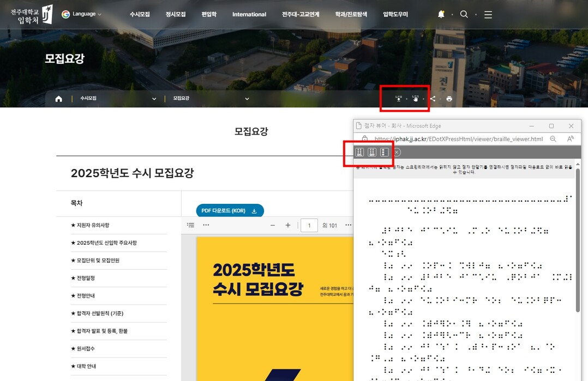This screenshot has height=381, width=588.
Task: Click the braille download icon in breadcrumb bar
Action: pyautogui.click(x=399, y=99)
